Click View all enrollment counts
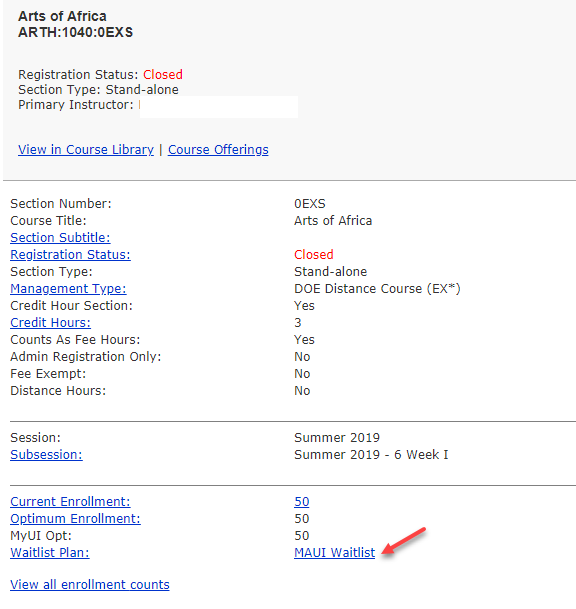The image size is (576, 609). pyautogui.click(x=90, y=585)
